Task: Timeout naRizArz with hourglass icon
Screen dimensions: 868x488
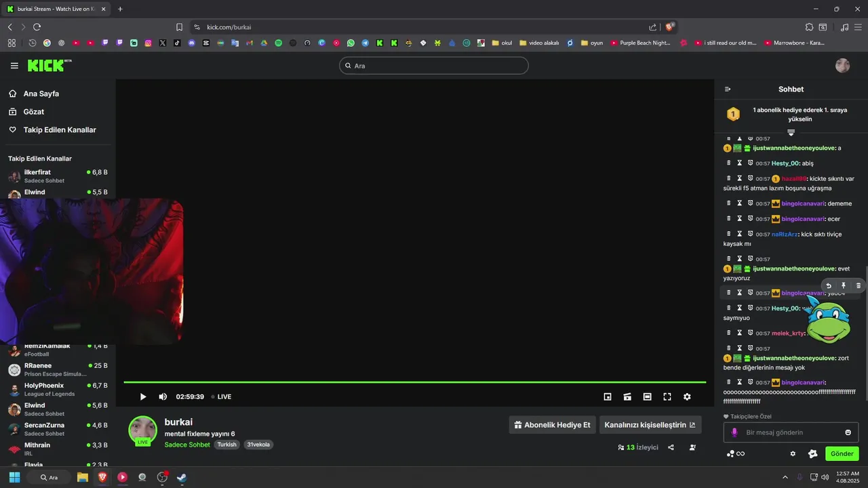Action: coord(740,234)
